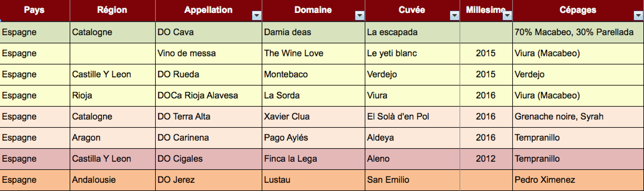Select the Damia deas domaine cell
Viewport: 644px width, 191px height.
(314, 32)
